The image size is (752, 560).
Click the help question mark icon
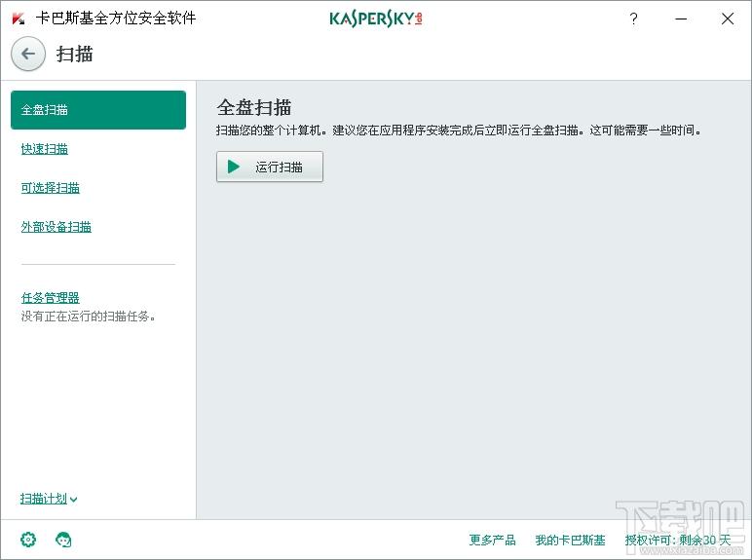pyautogui.click(x=633, y=19)
